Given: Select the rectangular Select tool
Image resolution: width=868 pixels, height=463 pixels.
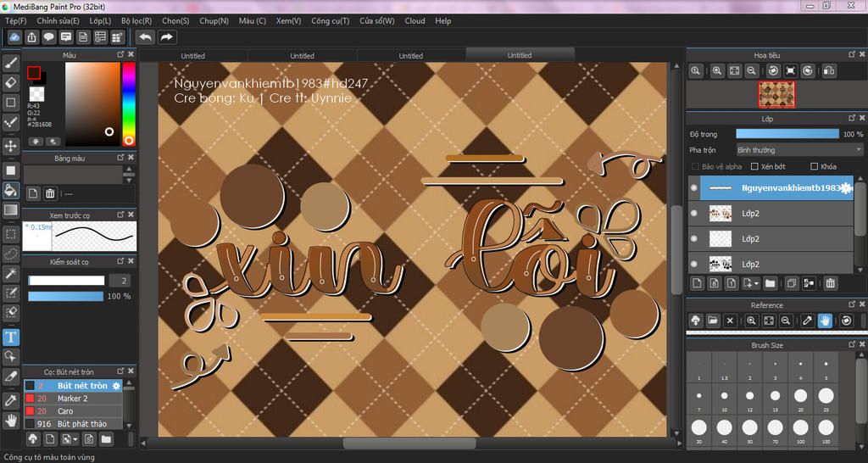Looking at the screenshot, I should click(11, 234).
